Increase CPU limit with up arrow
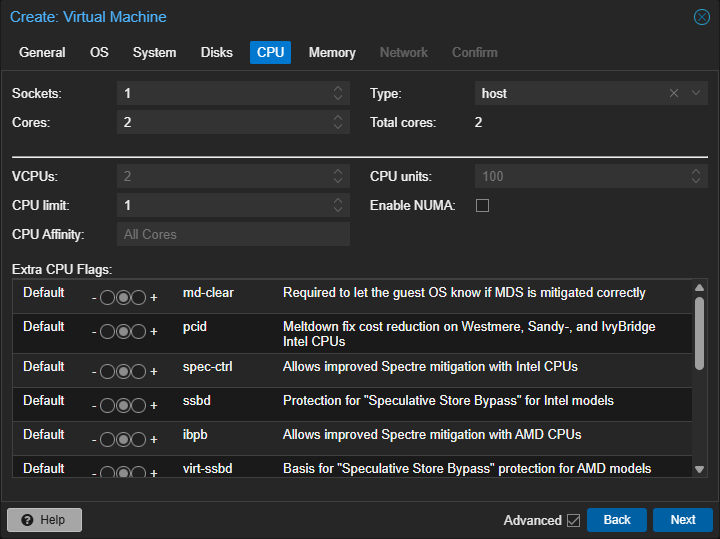The height and width of the screenshot is (539, 720). point(338,201)
